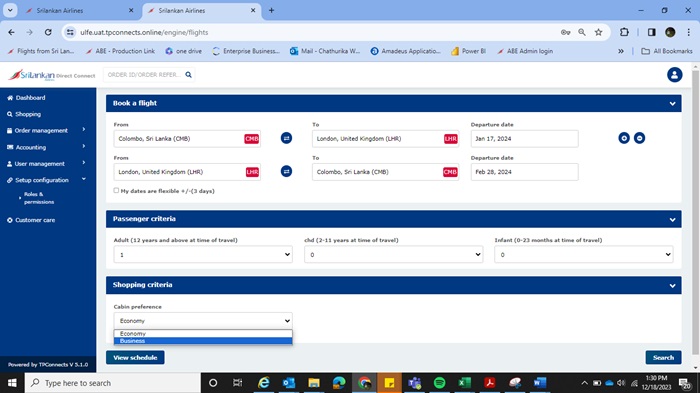Click LHR badge in second From field
The height and width of the screenshot is (393, 700).
[252, 172]
